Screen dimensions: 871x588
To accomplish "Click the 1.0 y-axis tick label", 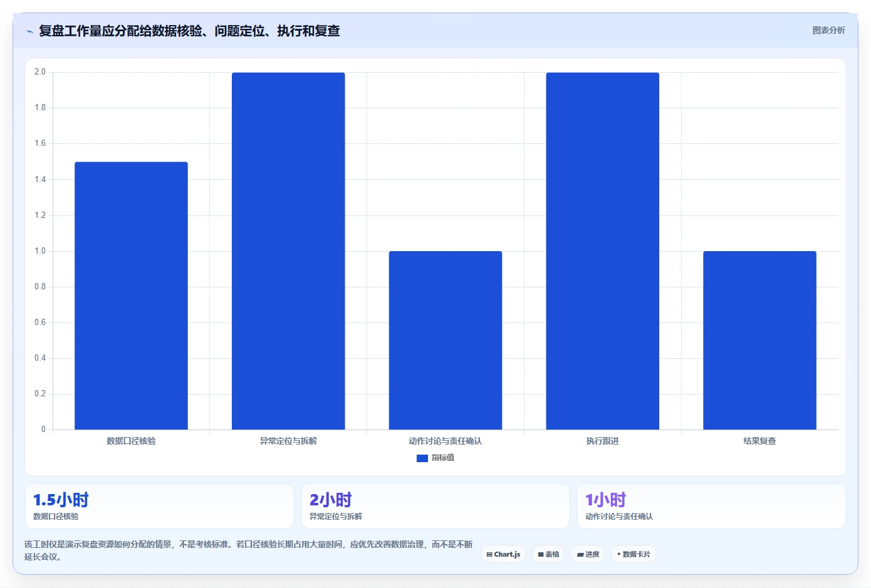I will [40, 251].
